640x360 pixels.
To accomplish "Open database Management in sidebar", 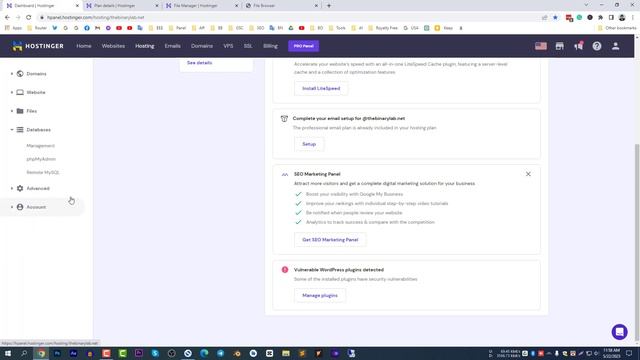I will [40, 146].
